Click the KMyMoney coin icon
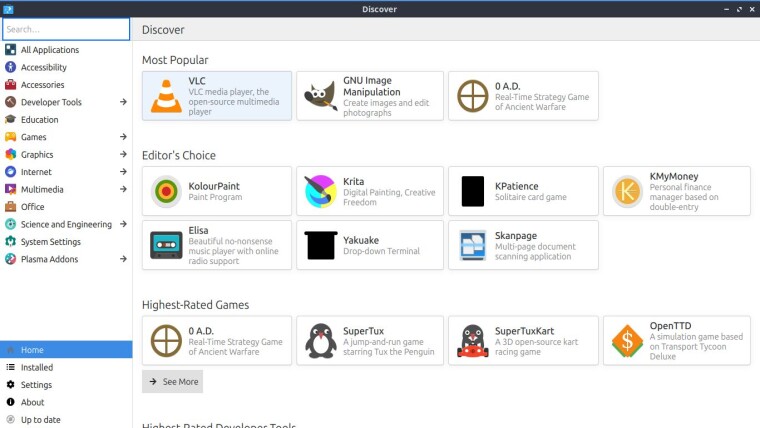 (627, 191)
